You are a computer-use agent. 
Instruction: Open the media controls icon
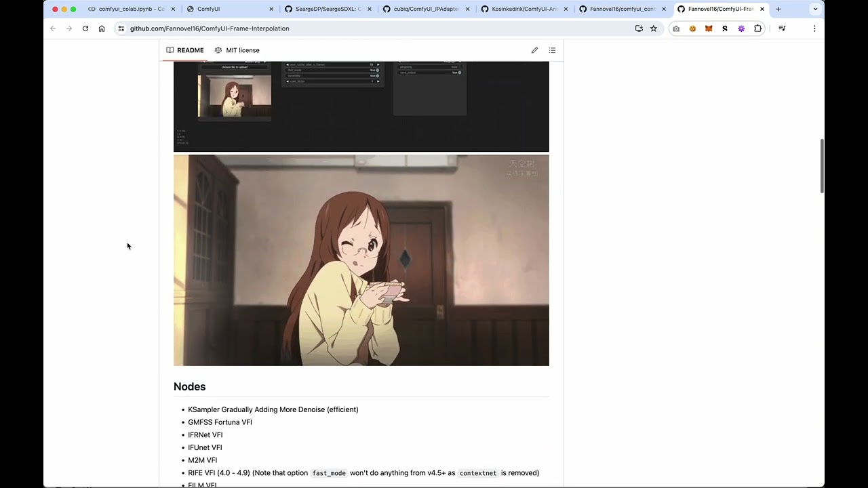click(782, 28)
